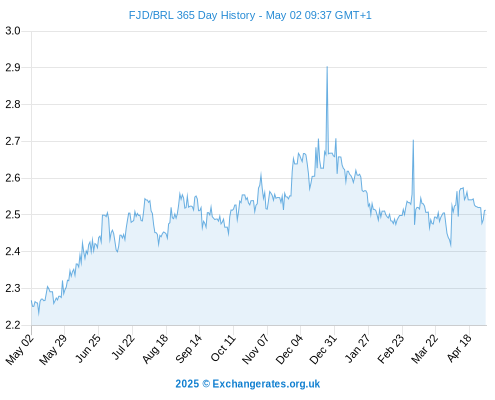495x400 pixels.
Task: Select the Jan 27 date label
Action: (x=358, y=348)
